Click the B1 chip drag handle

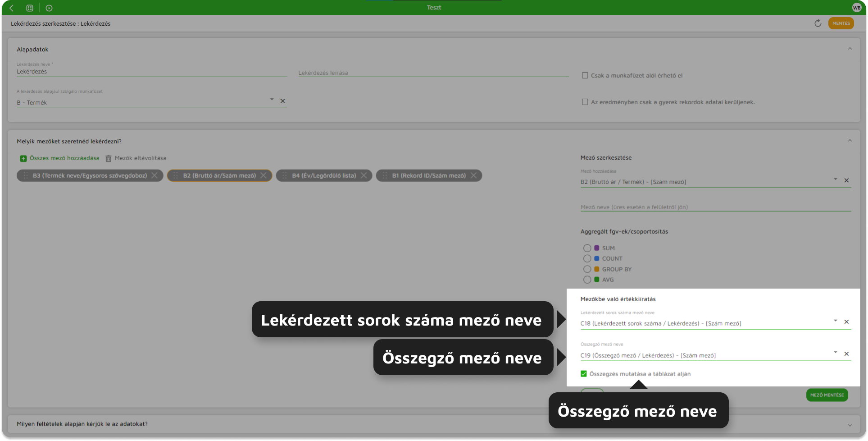click(x=385, y=176)
